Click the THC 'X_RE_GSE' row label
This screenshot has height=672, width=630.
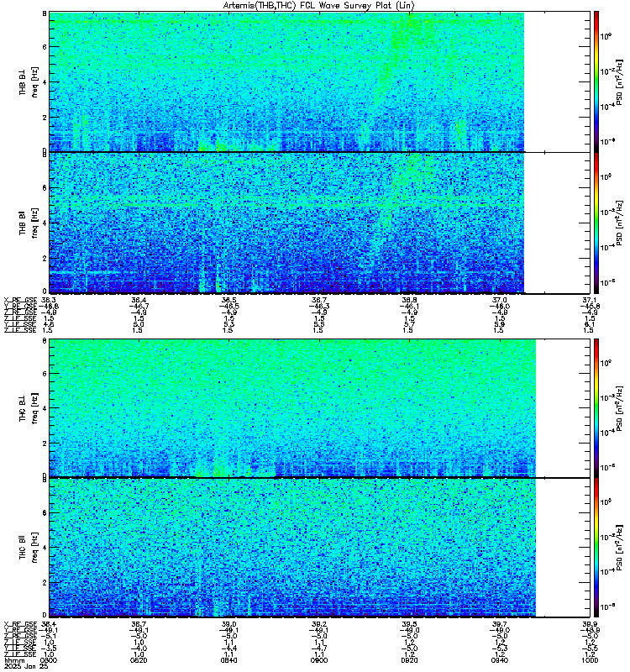[x=20, y=624]
